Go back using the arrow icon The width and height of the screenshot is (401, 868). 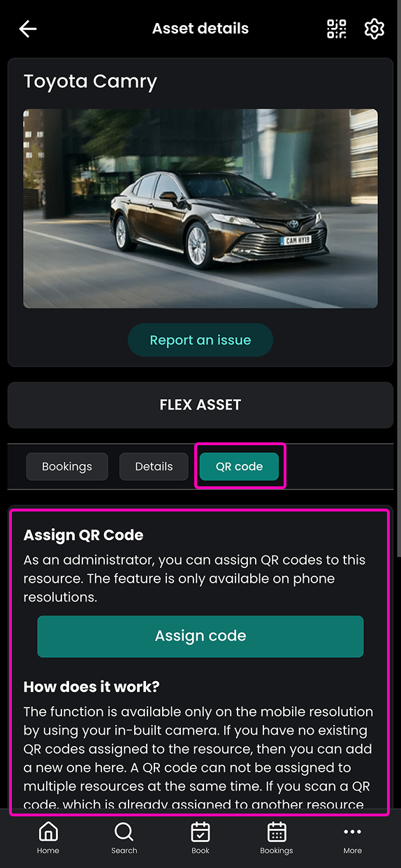pyautogui.click(x=28, y=29)
